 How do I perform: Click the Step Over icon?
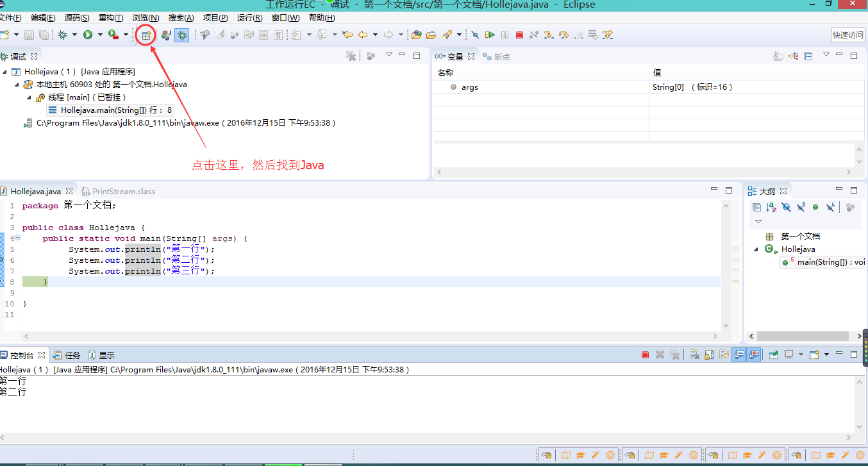563,35
